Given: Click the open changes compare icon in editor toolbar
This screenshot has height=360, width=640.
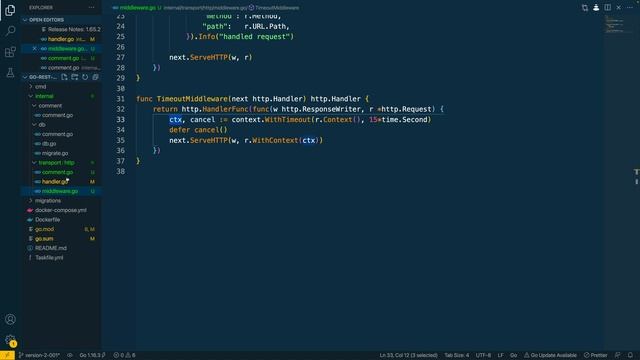Looking at the screenshot, I should tap(585, 8).
